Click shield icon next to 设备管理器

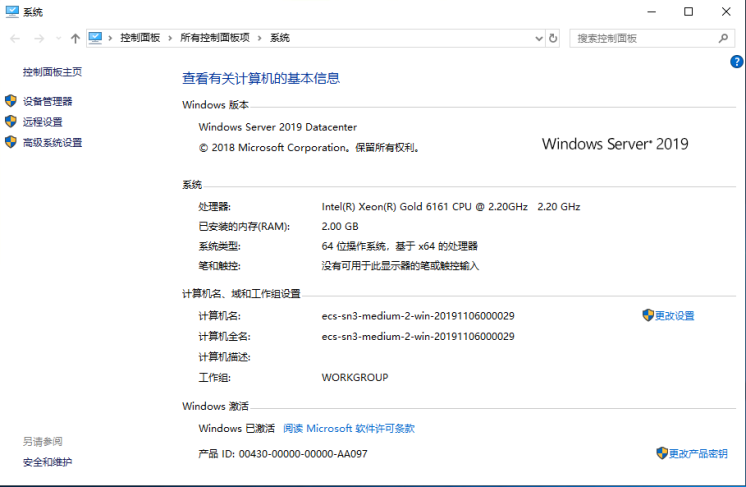pyautogui.click(x=11, y=101)
